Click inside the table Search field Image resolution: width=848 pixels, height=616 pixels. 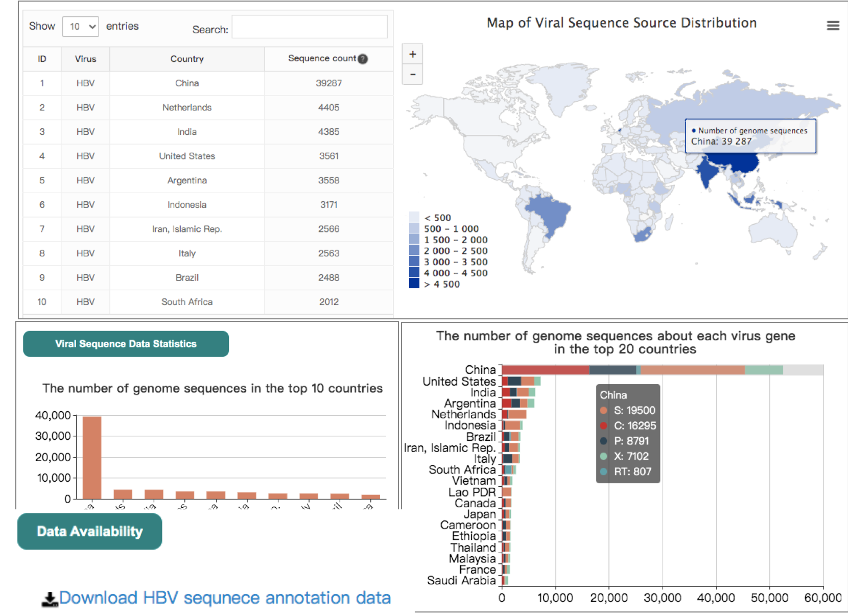(310, 27)
